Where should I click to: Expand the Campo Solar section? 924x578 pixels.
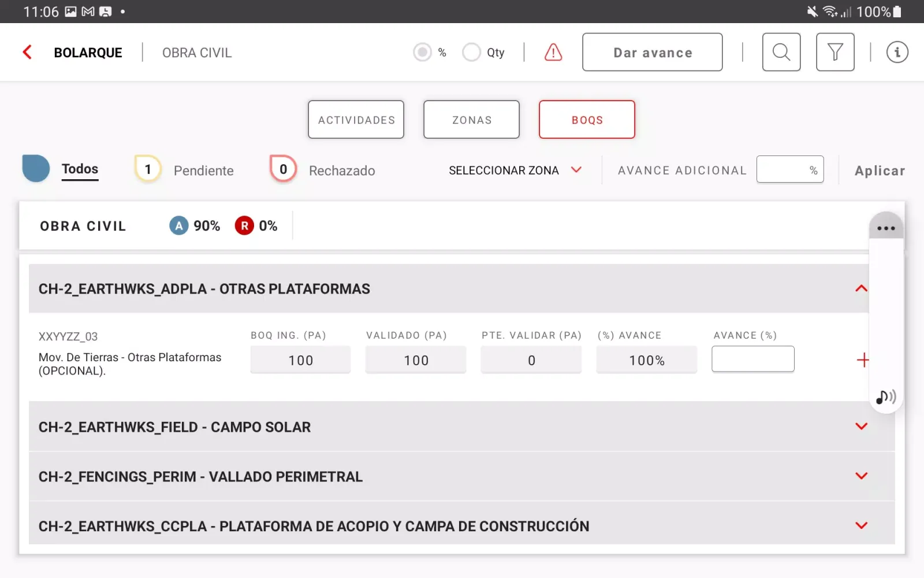pos(861,427)
